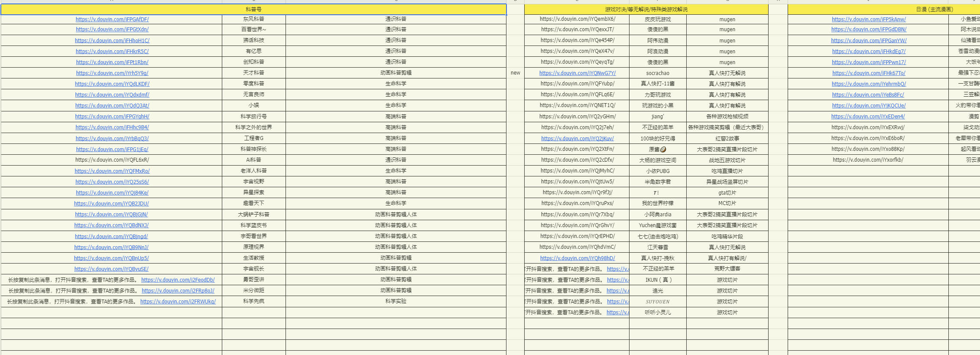Click the i2FeodDb link for 勇哥歪讲
980x355 pixels.
[178, 280]
